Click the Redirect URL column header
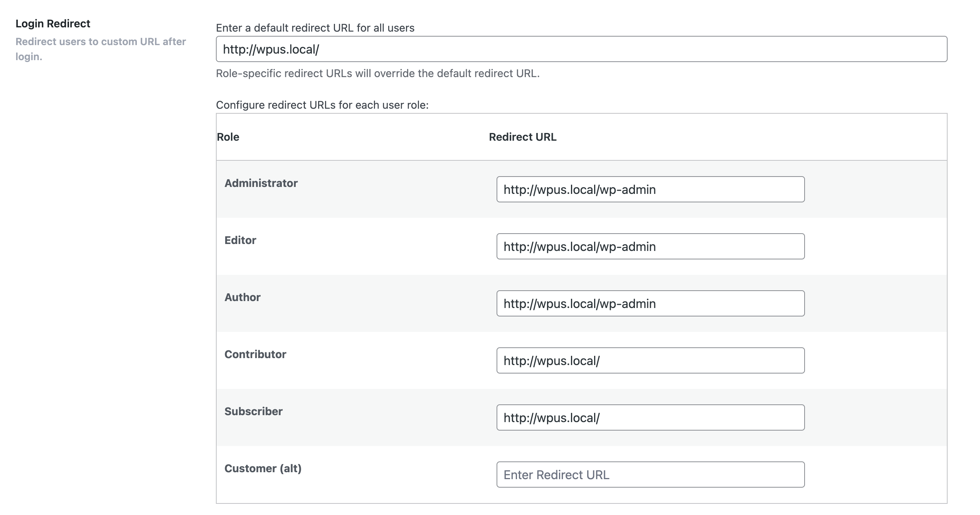The width and height of the screenshot is (980, 515). click(523, 137)
